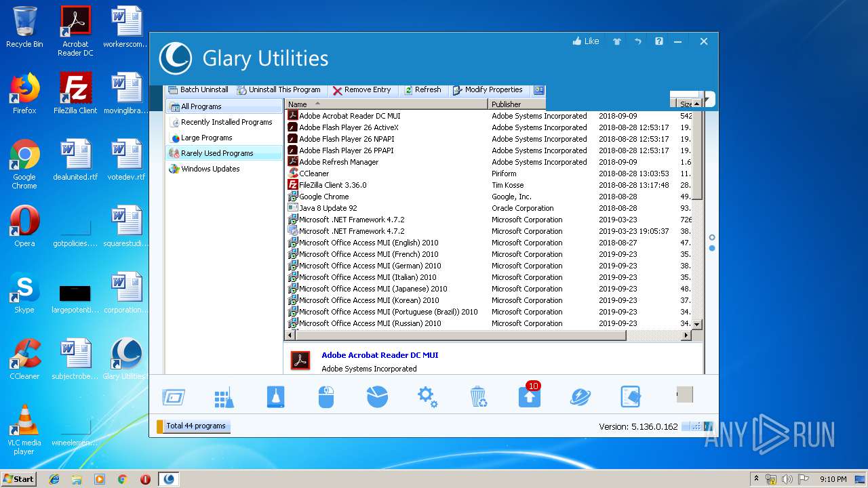
Task: Click the filled page indicator dot
Action: pos(712,248)
